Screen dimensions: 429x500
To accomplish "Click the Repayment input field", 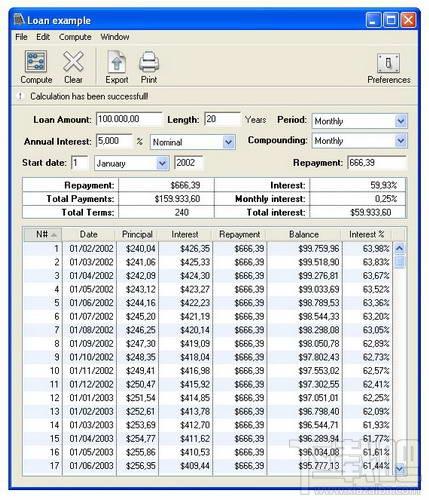I will coord(377,163).
